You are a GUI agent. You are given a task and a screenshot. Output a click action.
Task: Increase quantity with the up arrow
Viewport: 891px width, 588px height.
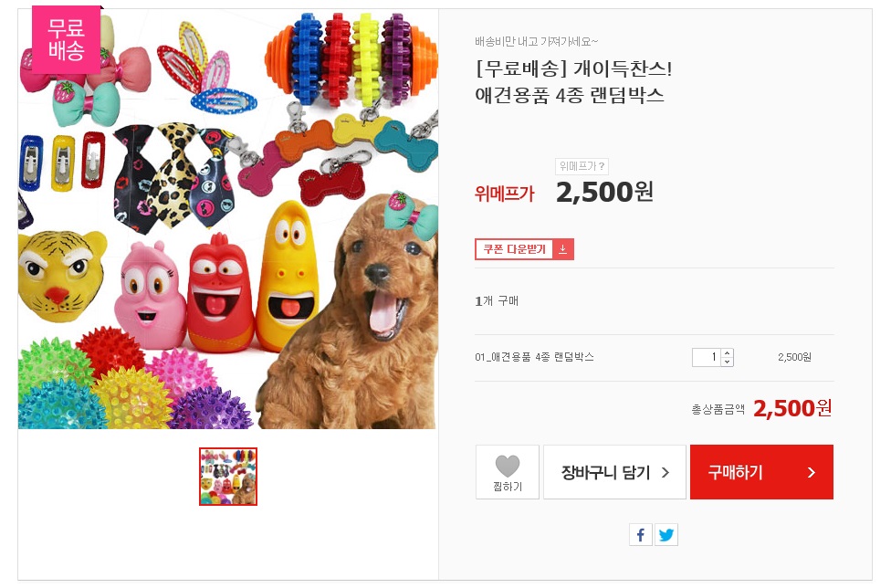click(x=727, y=352)
